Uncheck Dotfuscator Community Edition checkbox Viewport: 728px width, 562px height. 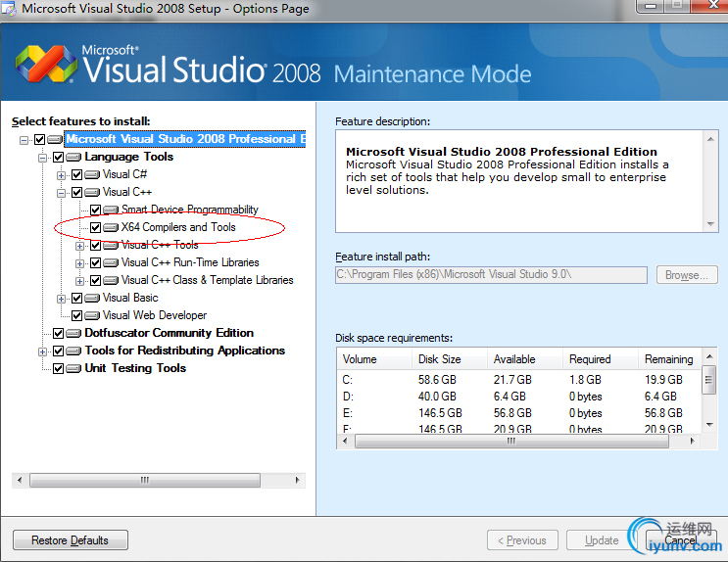(x=58, y=333)
